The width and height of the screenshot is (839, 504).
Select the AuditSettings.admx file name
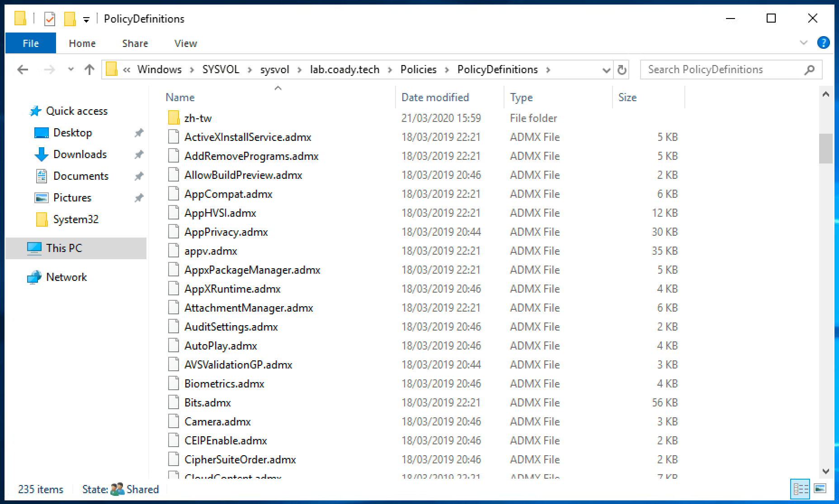(231, 327)
